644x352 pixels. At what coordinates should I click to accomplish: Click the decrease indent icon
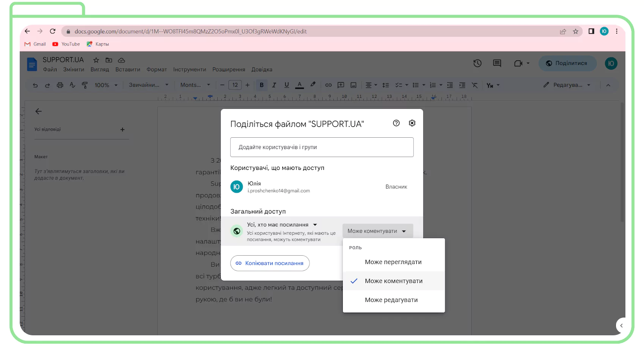pyautogui.click(x=450, y=85)
